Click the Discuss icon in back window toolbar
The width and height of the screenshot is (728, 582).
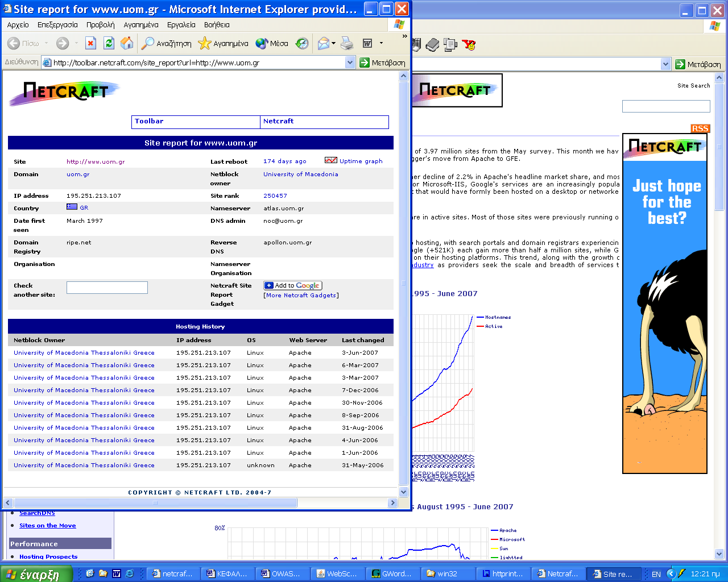point(450,44)
